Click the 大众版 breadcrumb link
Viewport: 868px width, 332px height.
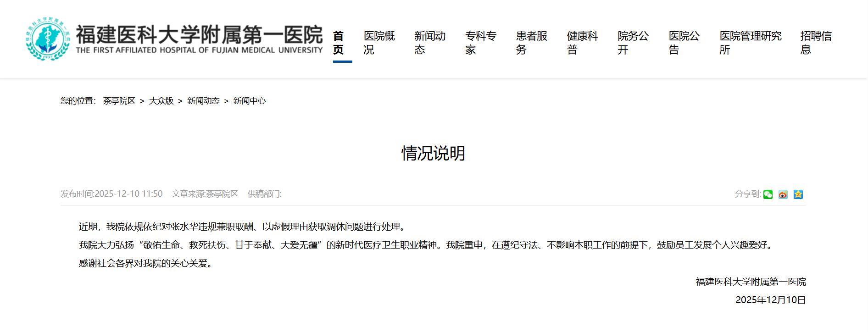161,101
